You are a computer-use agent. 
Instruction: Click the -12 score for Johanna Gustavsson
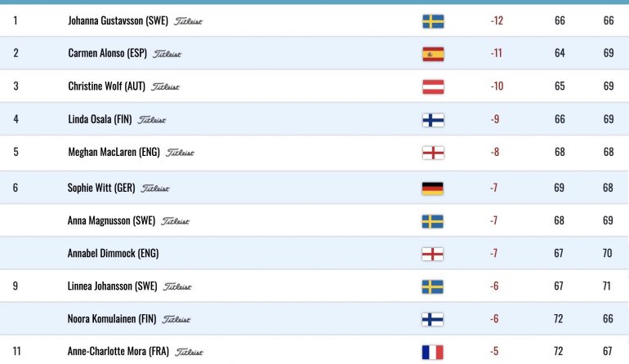497,20
